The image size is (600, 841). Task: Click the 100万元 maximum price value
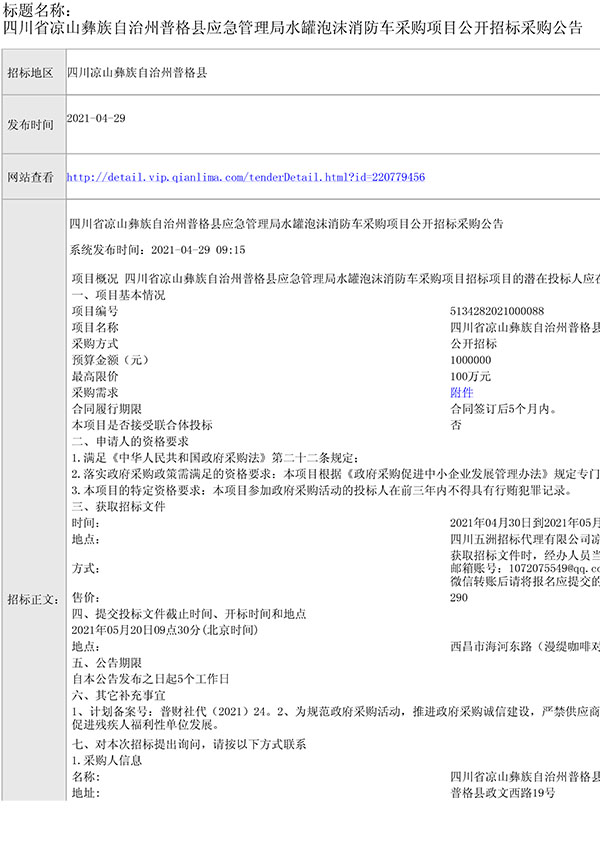[471, 377]
